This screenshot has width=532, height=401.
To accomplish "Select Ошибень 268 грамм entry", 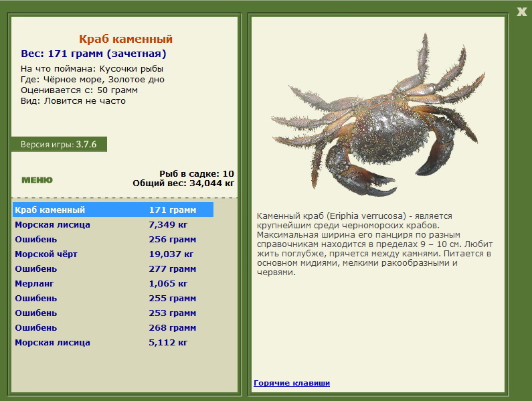I will click(113, 327).
